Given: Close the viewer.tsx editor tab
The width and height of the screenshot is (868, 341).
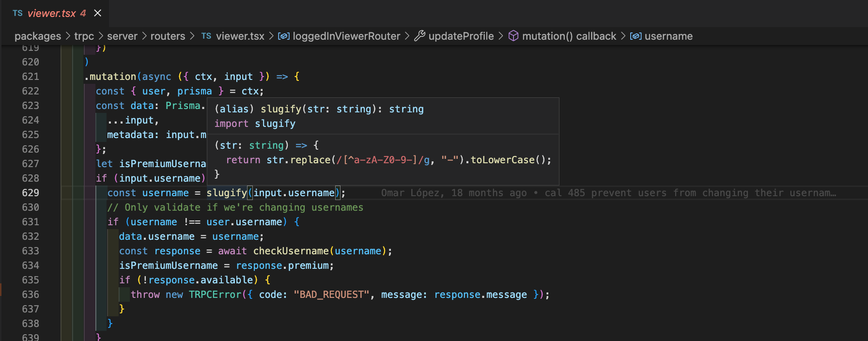Looking at the screenshot, I should click(97, 13).
